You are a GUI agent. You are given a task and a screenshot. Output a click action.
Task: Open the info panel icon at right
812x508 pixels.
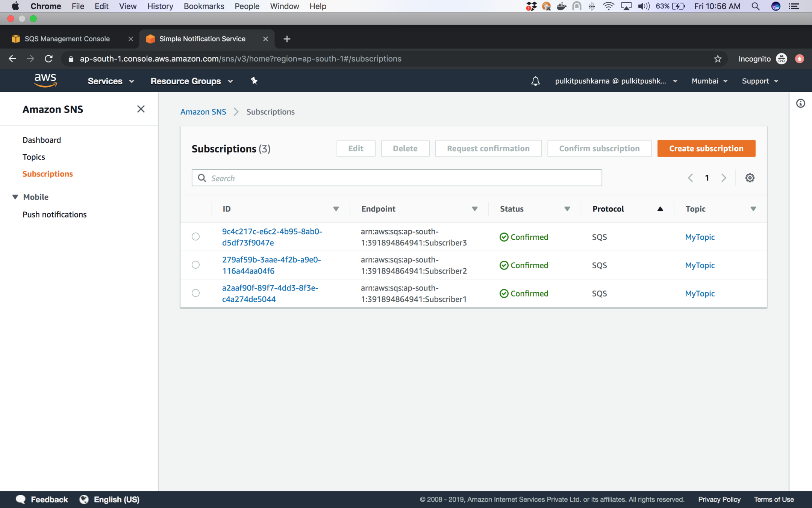[x=801, y=103]
